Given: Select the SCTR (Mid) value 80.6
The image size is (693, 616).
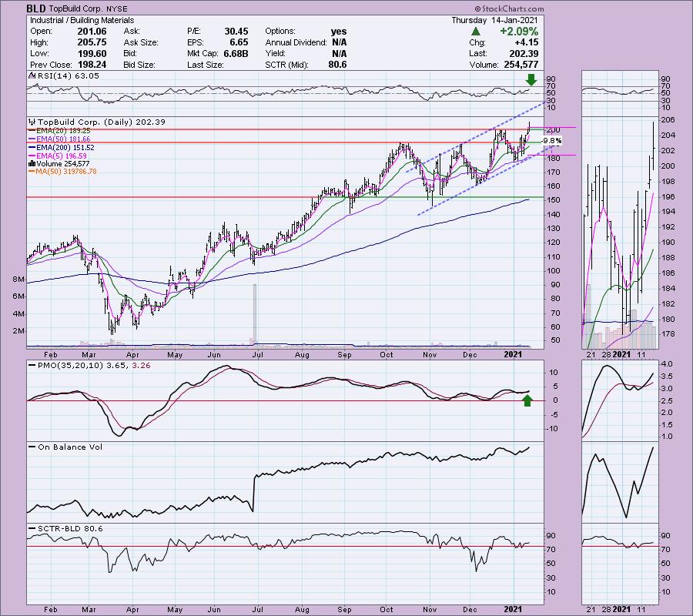Looking at the screenshot, I should [338, 65].
